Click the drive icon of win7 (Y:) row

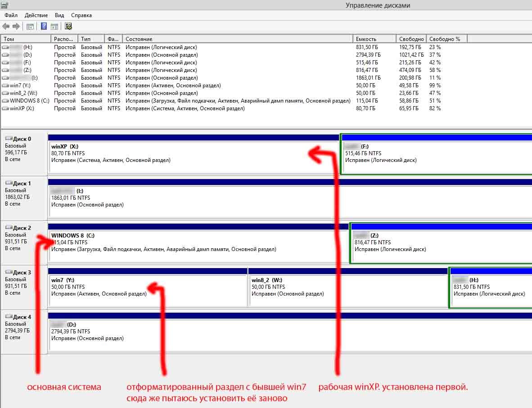coord(5,85)
